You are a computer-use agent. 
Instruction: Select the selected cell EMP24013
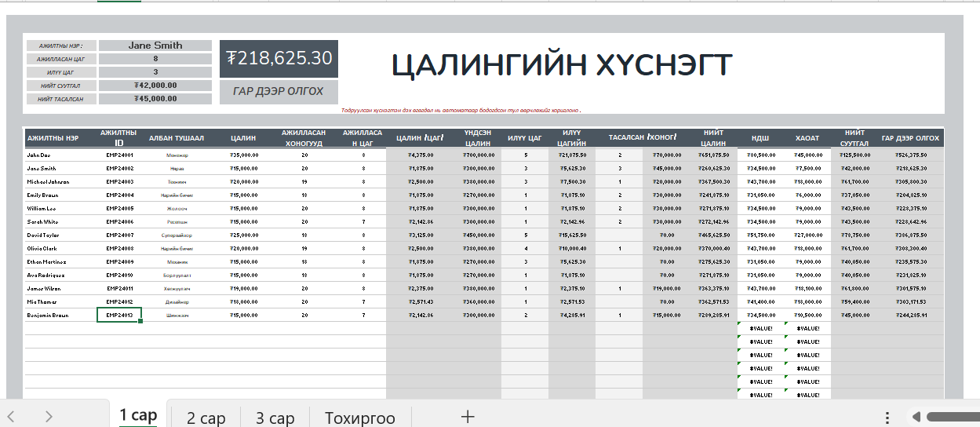[119, 315]
